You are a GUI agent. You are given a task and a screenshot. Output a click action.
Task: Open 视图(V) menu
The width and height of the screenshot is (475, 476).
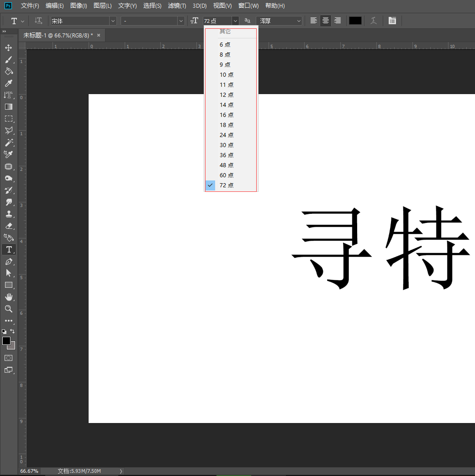[x=222, y=6]
